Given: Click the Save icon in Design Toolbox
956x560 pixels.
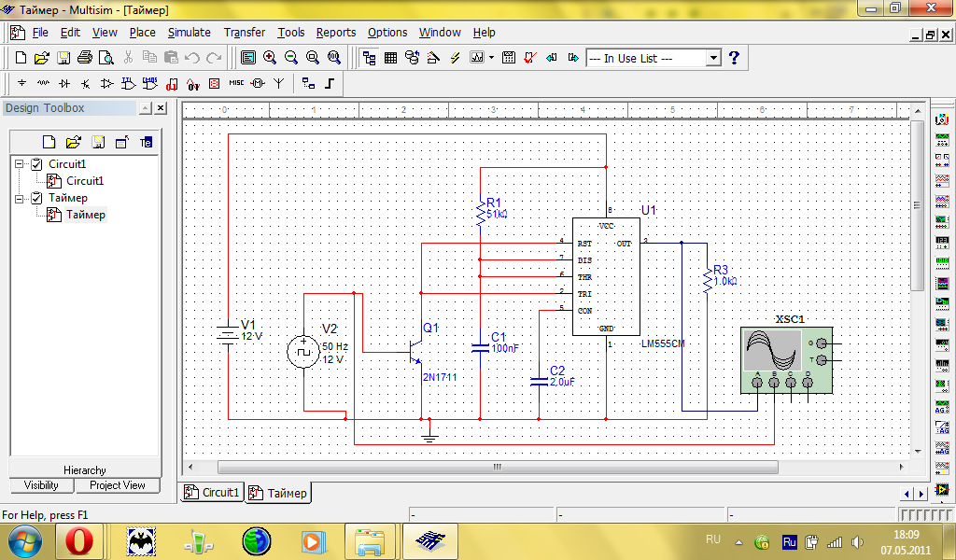Looking at the screenshot, I should click(x=97, y=143).
